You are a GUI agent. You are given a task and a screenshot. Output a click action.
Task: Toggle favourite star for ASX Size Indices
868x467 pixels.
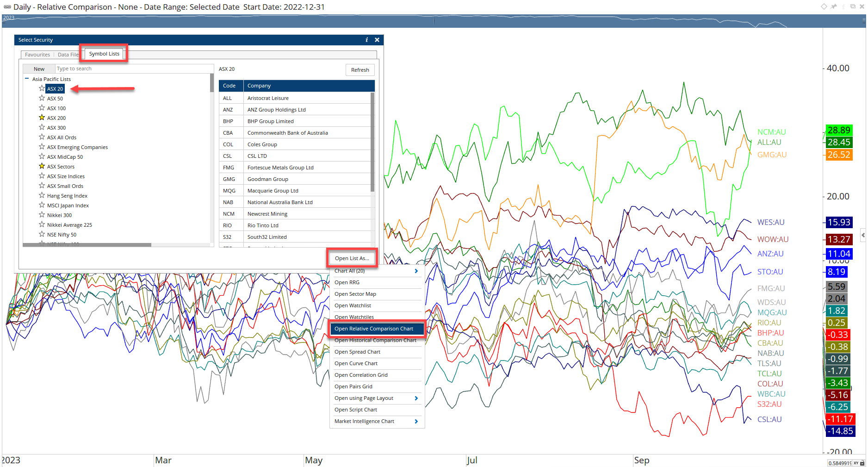(42, 176)
